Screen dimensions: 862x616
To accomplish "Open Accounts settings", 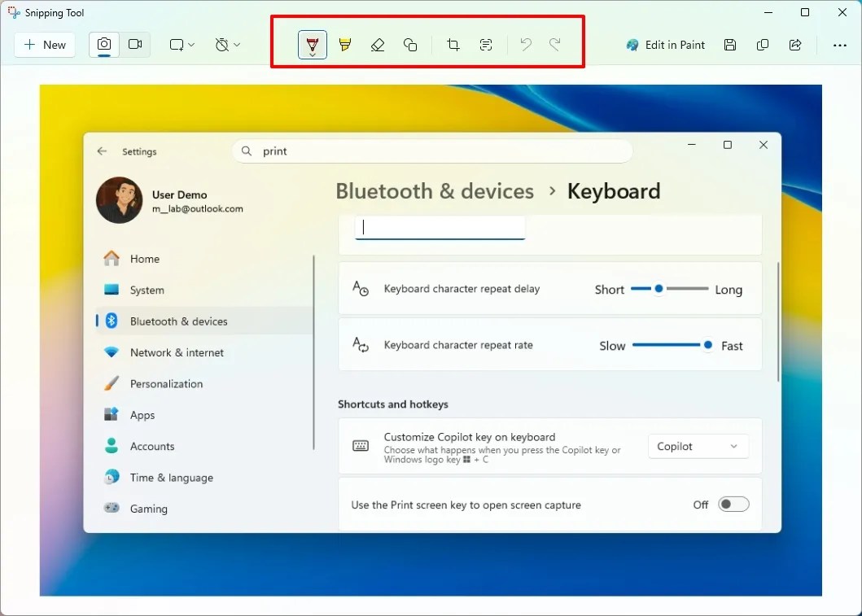I will [x=204, y=447].
